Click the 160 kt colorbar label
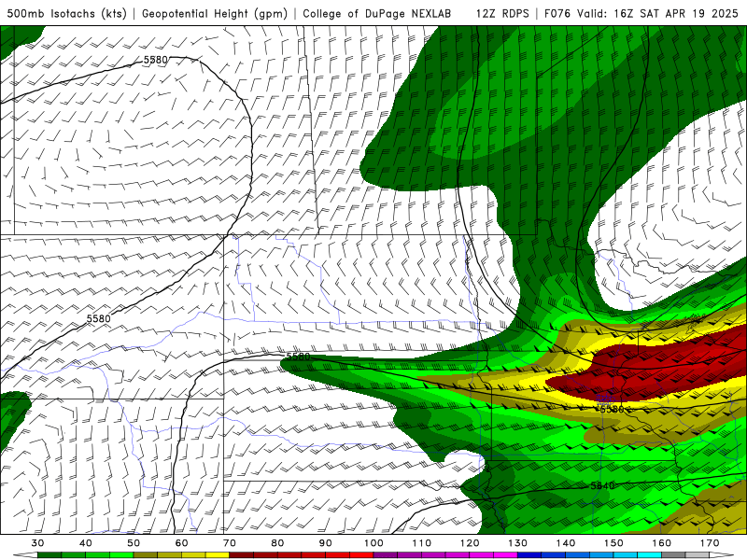This screenshot has width=747, height=560. 662,543
